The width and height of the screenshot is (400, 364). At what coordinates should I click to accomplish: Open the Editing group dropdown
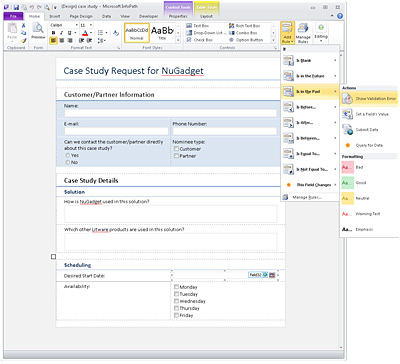[321, 33]
